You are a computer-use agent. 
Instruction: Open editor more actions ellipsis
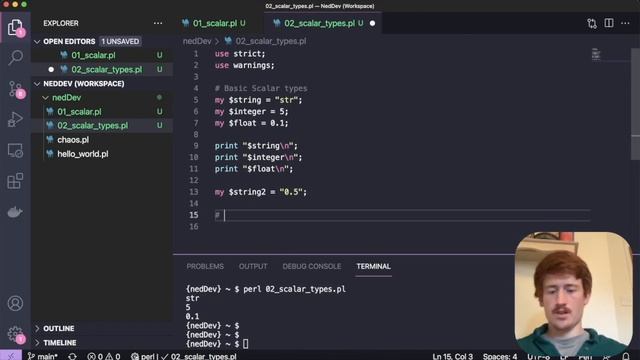[625, 23]
